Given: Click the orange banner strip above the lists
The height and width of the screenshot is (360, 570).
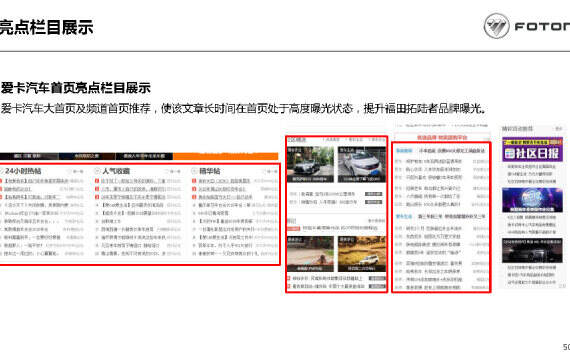Looking at the screenshot, I should coord(225,156).
